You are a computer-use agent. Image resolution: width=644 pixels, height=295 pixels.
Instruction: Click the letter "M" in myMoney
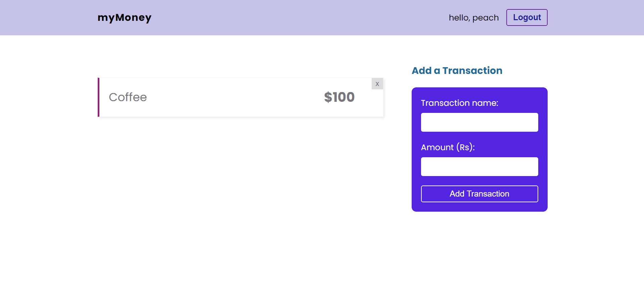120,17
